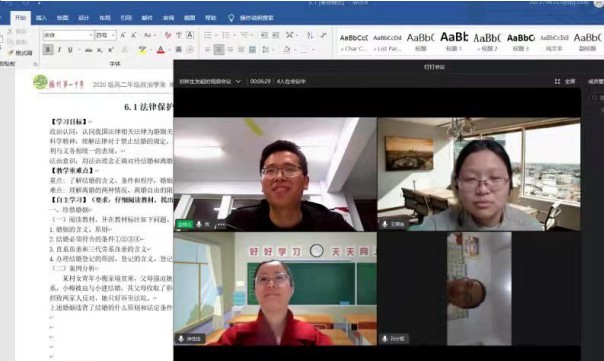Click the enclosed character icon

[190, 50]
